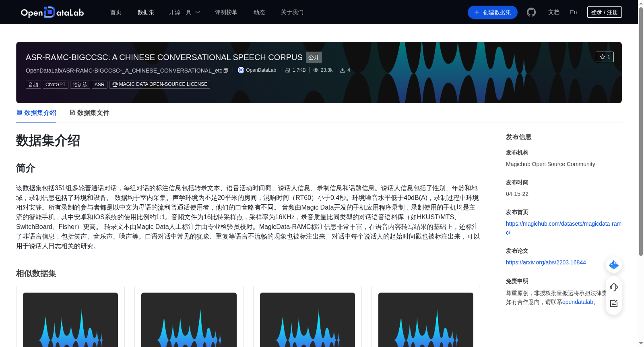Click the OpenDataLab publisher avatar
The image size is (644, 347).
point(241,70)
